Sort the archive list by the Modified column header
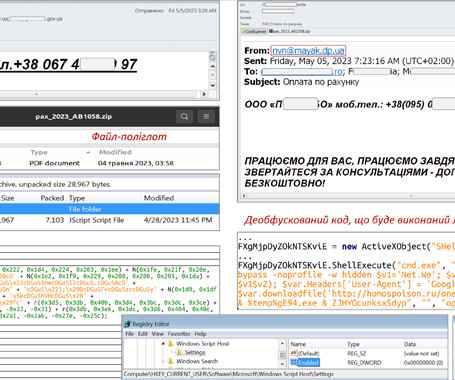The image size is (455, 380). (x=115, y=152)
